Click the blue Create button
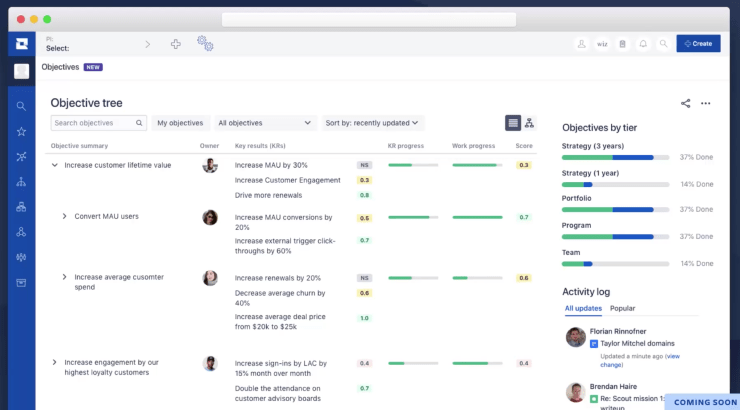740x410 pixels. click(x=698, y=44)
